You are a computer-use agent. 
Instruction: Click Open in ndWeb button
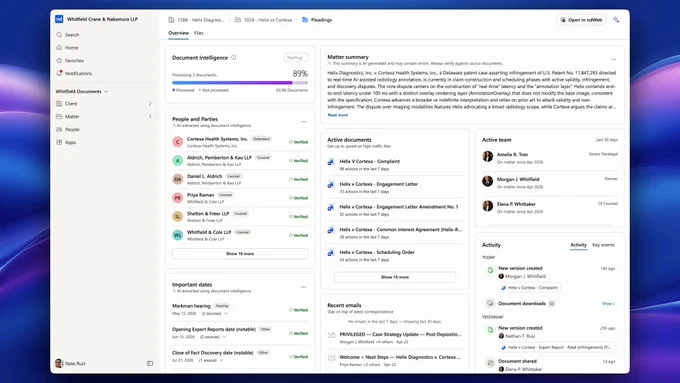coord(581,20)
